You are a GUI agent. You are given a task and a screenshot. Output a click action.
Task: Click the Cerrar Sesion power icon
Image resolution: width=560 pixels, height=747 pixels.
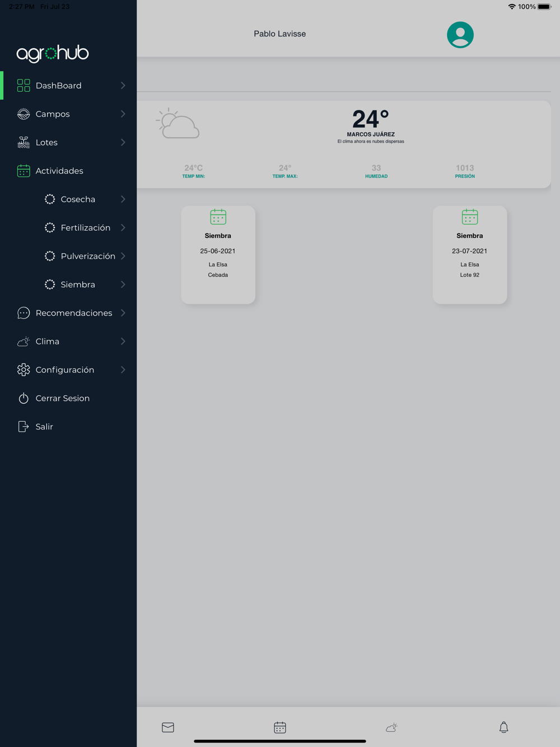pos(24,398)
